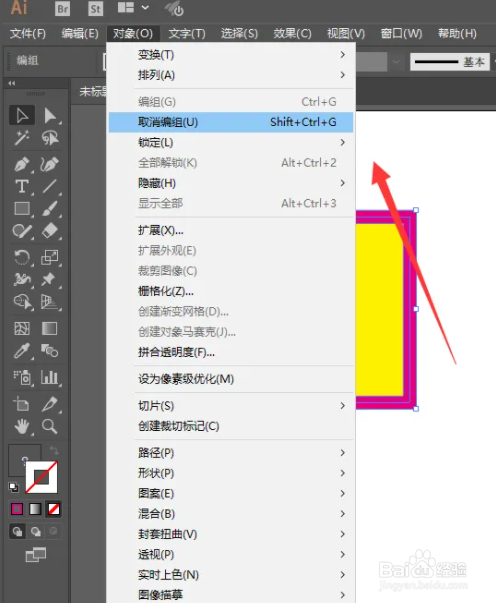Select the Mesh tool
Screen dimensions: 496x603
tap(22, 328)
